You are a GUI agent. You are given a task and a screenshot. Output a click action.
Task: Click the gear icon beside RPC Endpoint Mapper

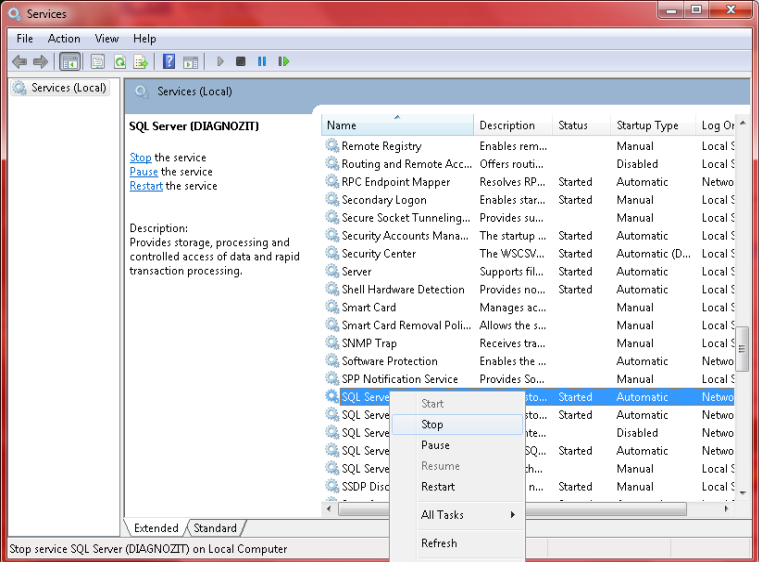coord(332,181)
